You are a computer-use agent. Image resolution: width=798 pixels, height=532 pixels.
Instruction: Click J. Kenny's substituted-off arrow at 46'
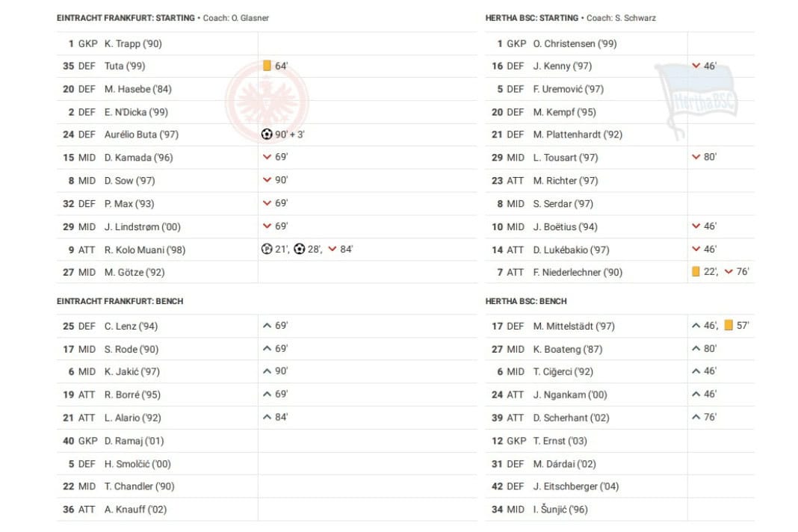coord(696,66)
